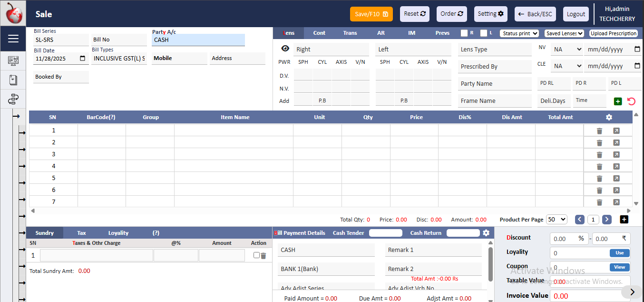Tick the L lens checkbox
This screenshot has height=302, width=644.
[x=484, y=33]
